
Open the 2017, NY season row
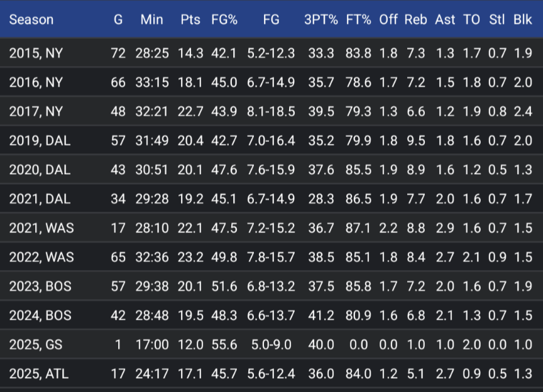(36, 111)
